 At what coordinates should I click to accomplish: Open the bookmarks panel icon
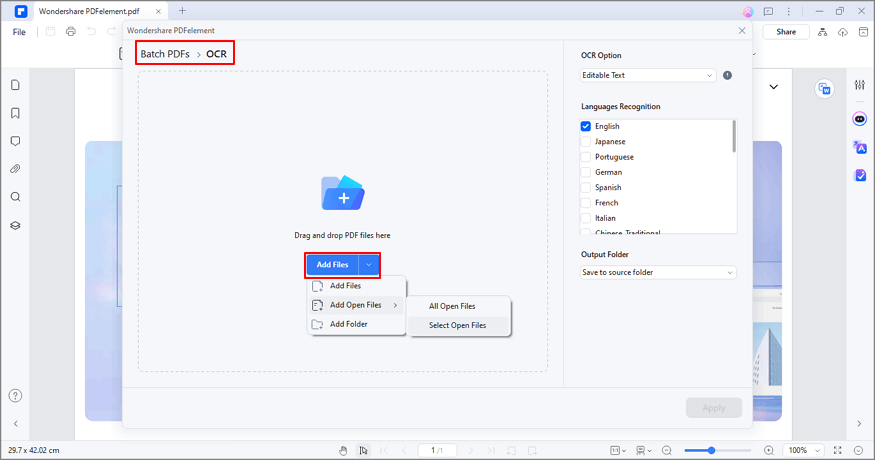16,113
